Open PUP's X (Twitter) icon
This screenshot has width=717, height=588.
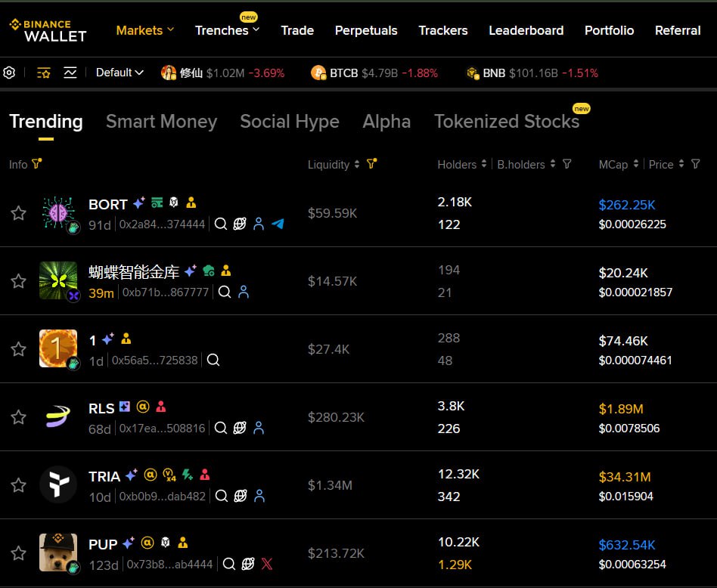point(266,564)
